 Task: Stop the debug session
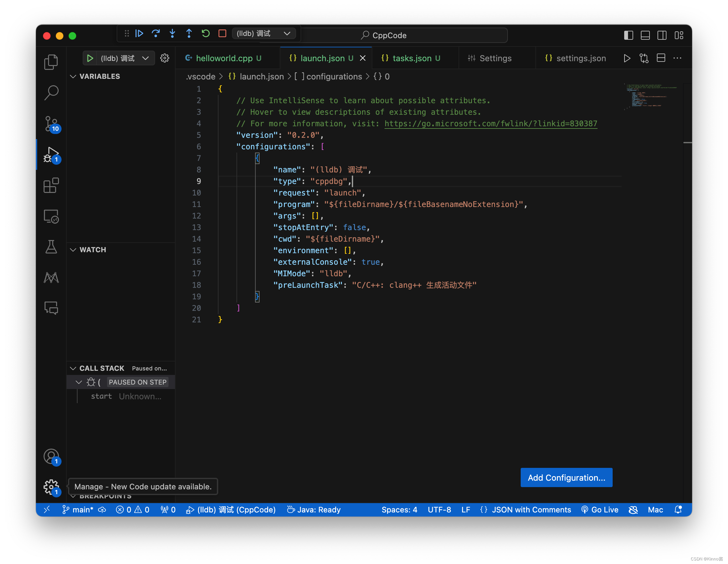click(222, 33)
